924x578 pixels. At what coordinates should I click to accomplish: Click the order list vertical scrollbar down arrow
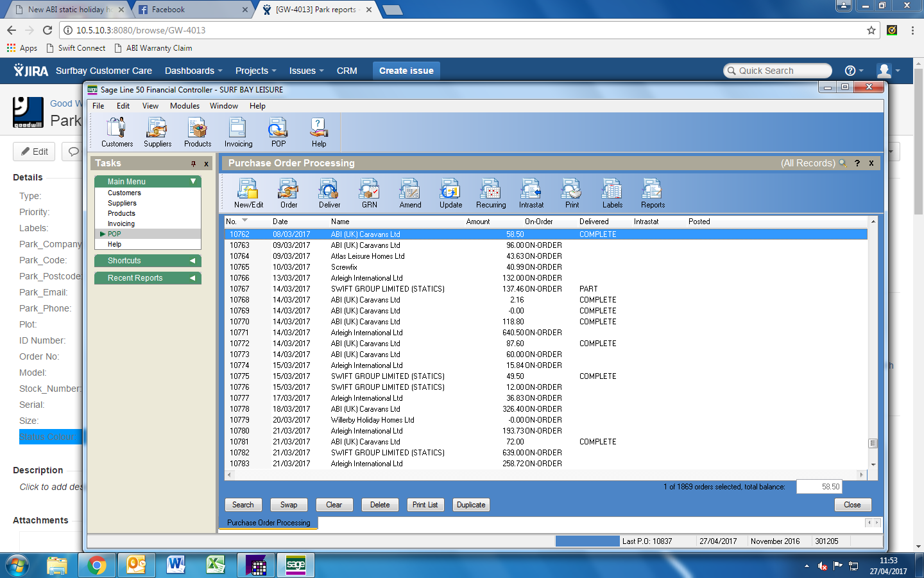point(873,464)
